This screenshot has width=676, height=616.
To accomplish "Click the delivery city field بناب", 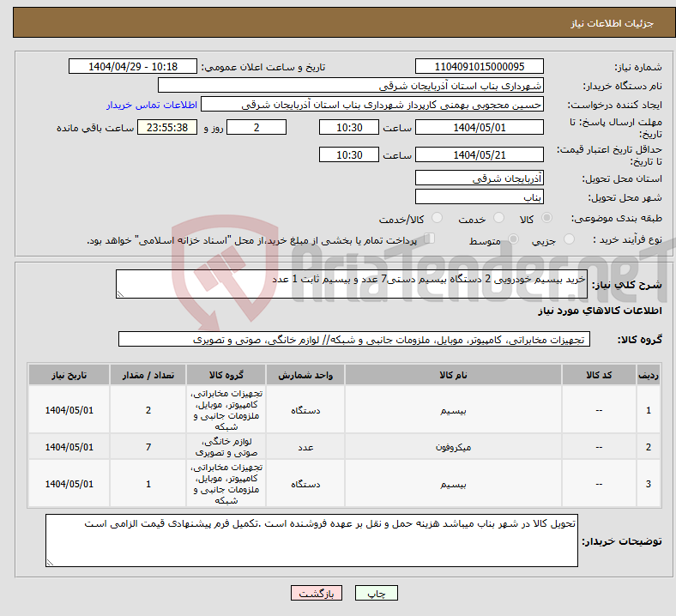I will point(479,197).
